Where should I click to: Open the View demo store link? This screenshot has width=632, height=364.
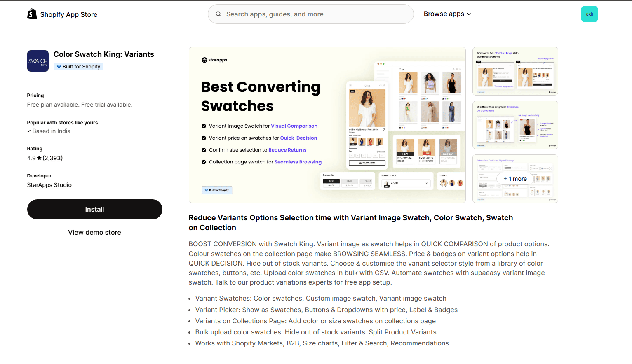(x=94, y=232)
